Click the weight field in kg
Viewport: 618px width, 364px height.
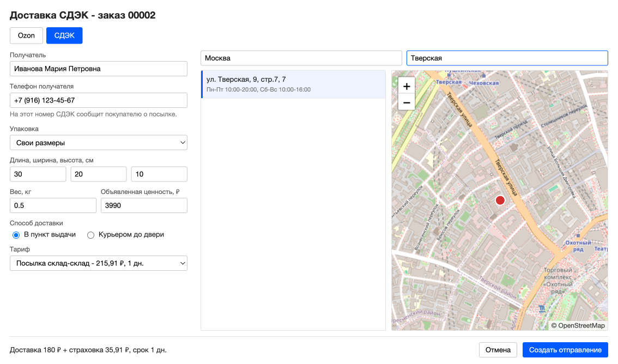[x=53, y=205]
